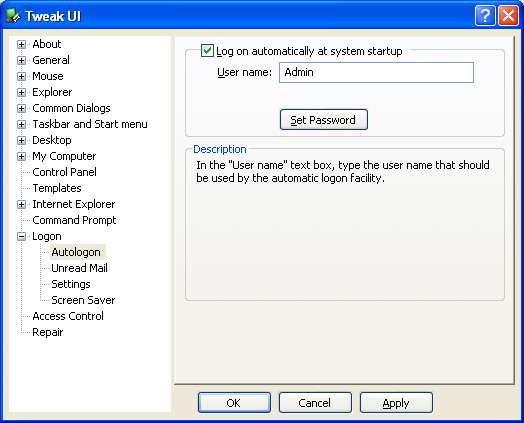Click the User name text field

376,72
